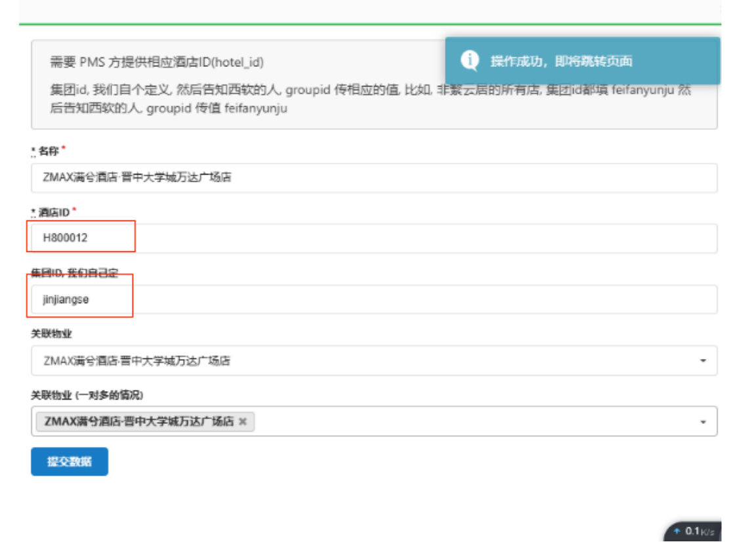Click the help text line ending 'groupid 传值 feifanyunju'
The height and width of the screenshot is (542, 756).
pos(169,108)
